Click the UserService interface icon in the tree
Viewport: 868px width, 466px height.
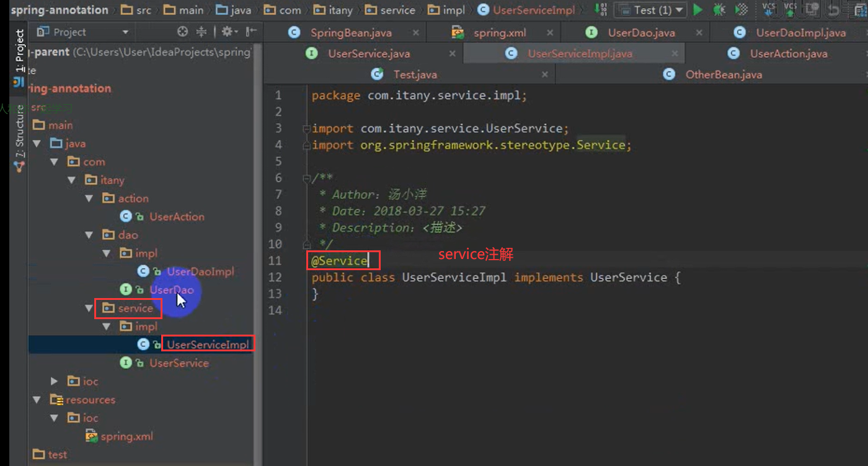(x=126, y=363)
